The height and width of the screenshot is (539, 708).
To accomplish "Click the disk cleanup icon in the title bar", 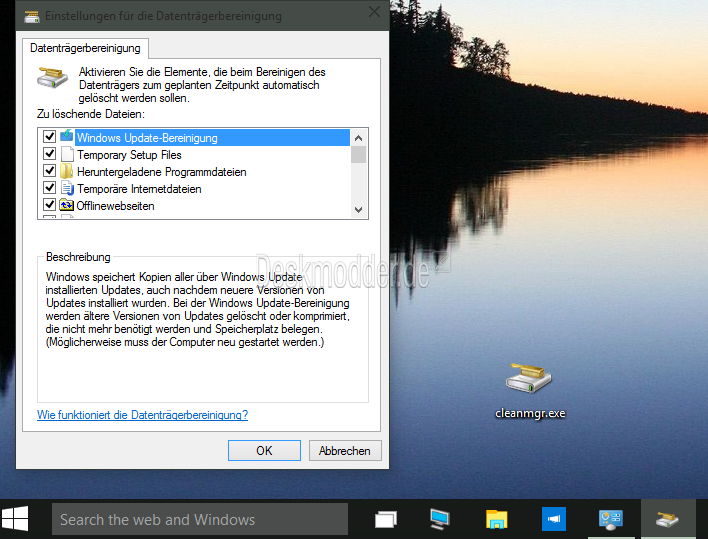I will click(32, 16).
